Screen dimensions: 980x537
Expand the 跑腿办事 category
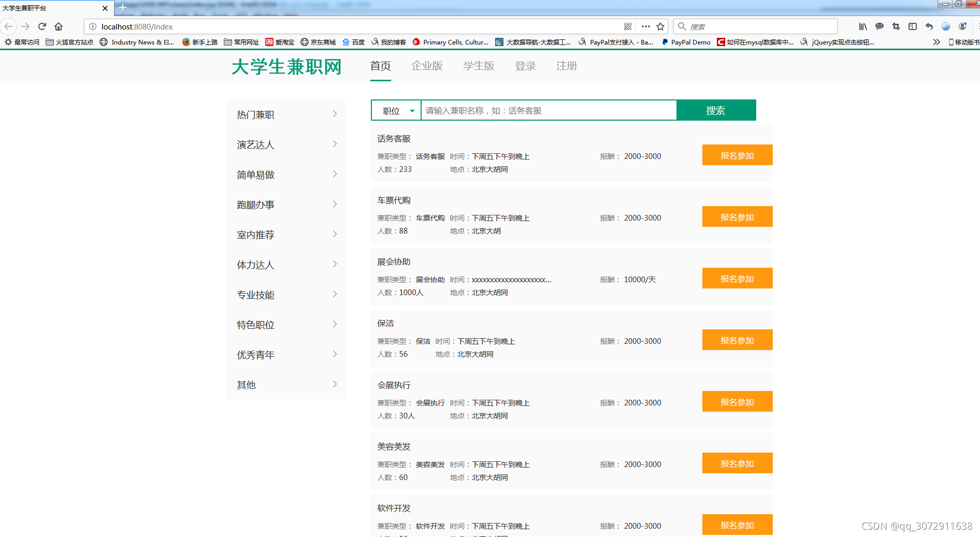tap(285, 205)
